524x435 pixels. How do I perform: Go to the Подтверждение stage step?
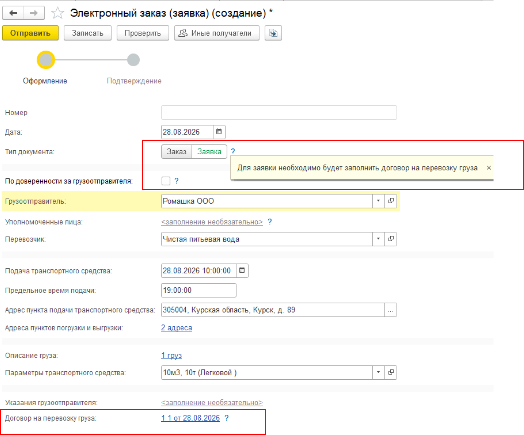point(133,60)
